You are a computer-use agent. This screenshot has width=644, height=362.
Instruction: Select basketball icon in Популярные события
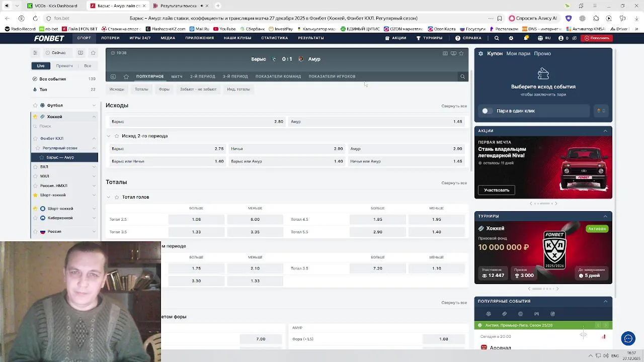[x=521, y=314]
